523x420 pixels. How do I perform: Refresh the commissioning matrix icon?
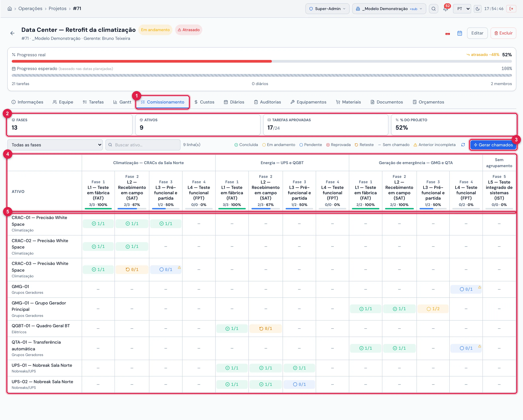tap(463, 145)
